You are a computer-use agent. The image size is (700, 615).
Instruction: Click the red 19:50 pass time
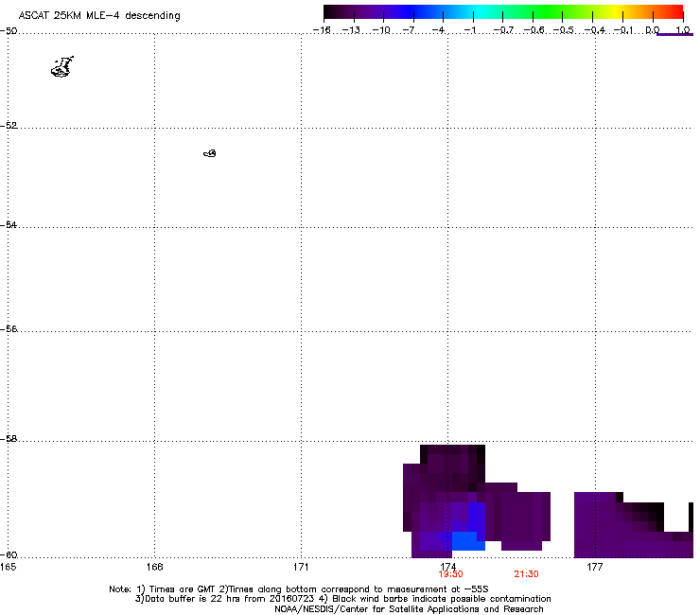click(x=450, y=574)
